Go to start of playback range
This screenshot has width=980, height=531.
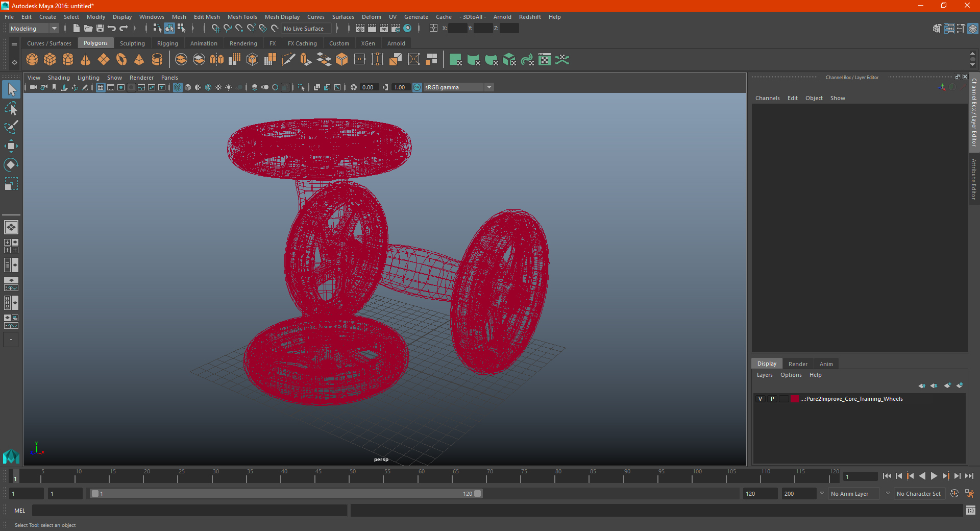click(887, 476)
